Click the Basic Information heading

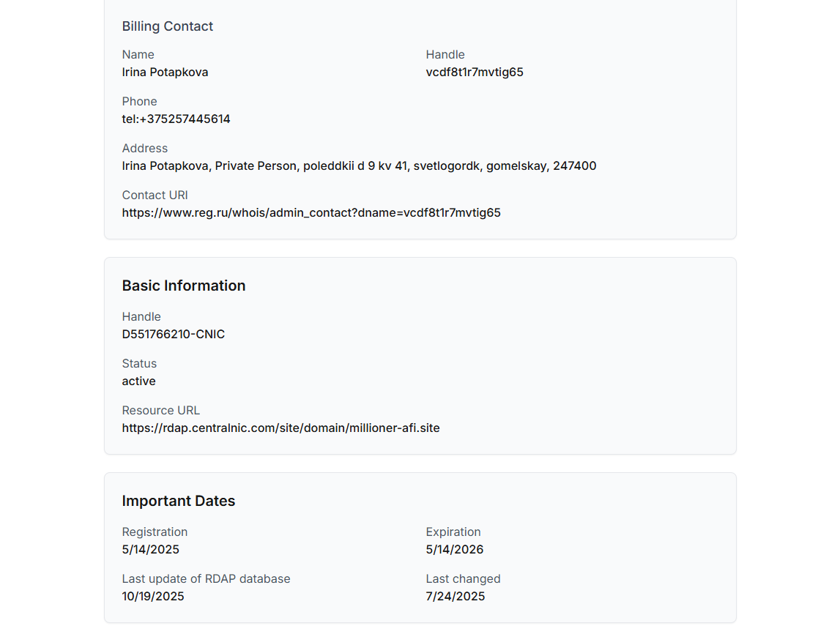[184, 286]
